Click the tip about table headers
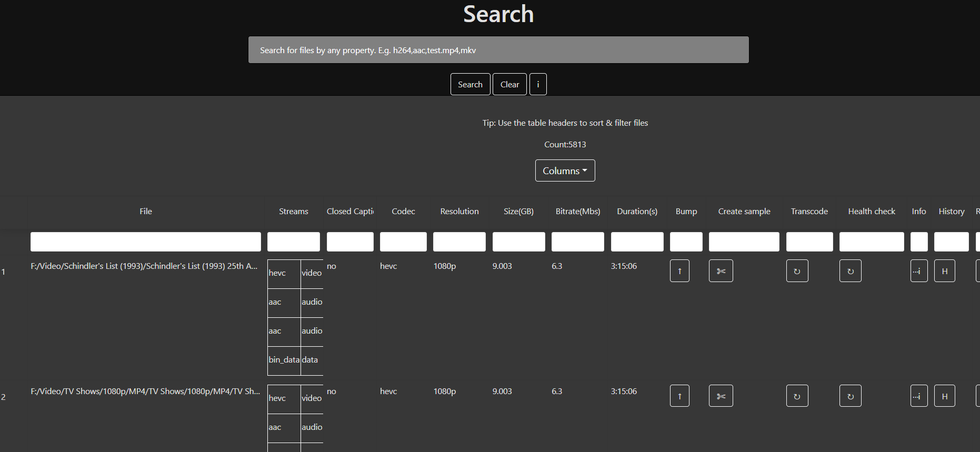Image resolution: width=980 pixels, height=452 pixels. click(x=565, y=123)
